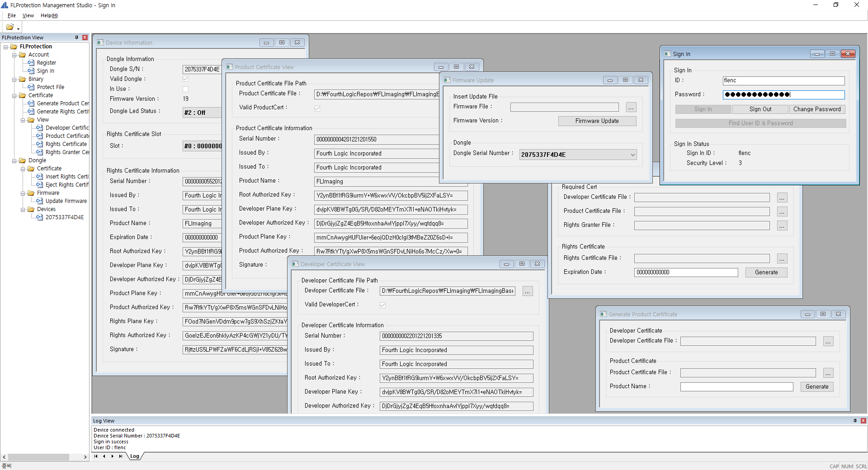Go to last log tab arrow

pyautogui.click(x=120, y=456)
